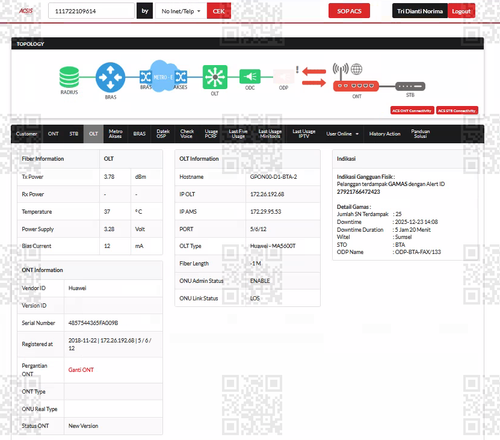Image resolution: width=500 pixels, height=440 pixels.
Task: Open the SOP ACS button
Action: pos(349,11)
